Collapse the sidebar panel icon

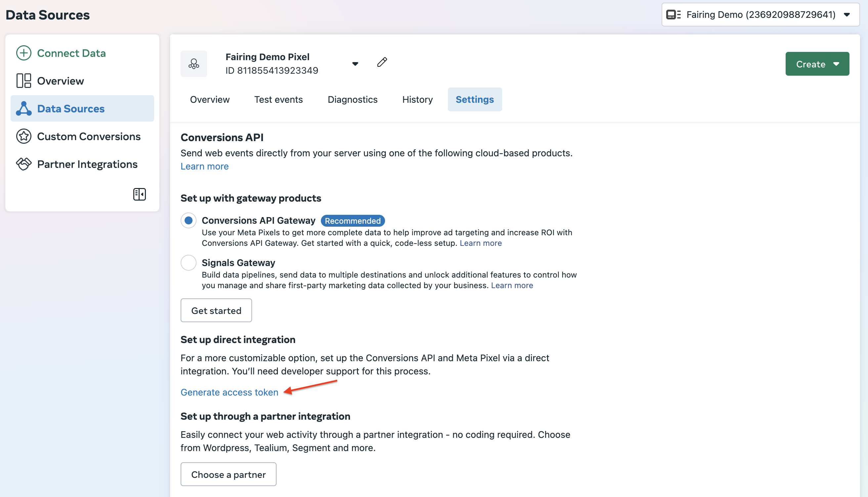click(x=139, y=194)
